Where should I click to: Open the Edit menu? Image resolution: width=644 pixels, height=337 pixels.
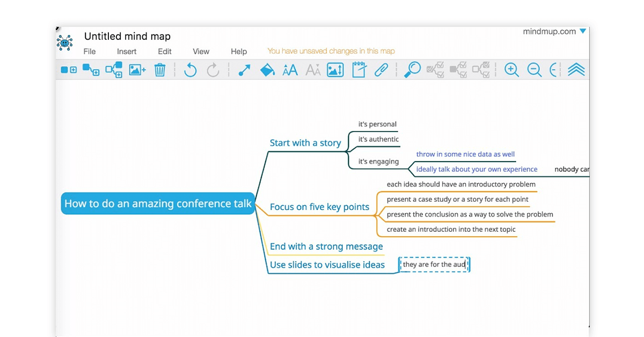165,52
